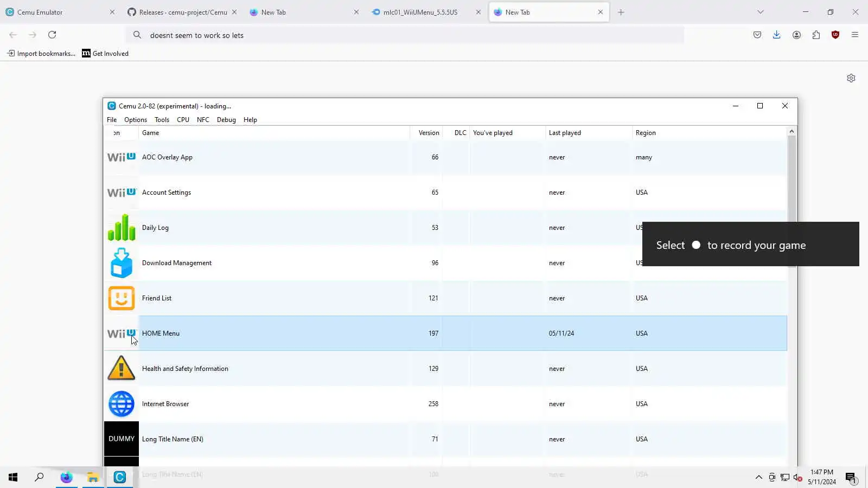Open volume control in system tray
This screenshot has width=868, height=488.
click(797, 477)
